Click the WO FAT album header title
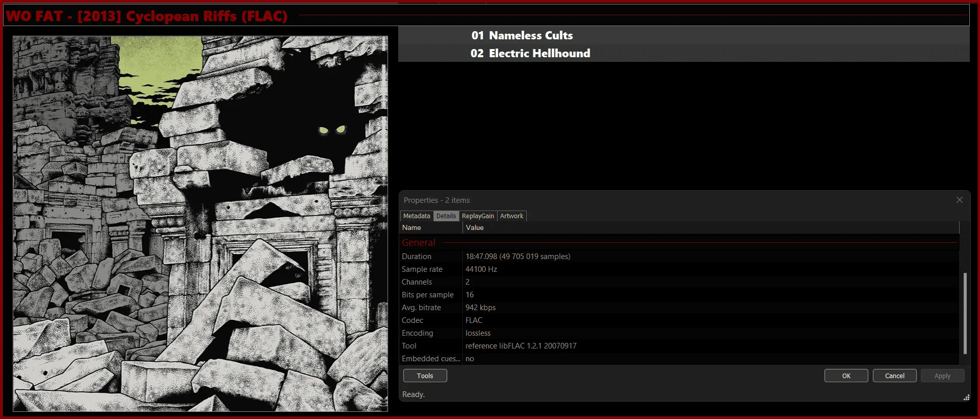 (x=147, y=16)
